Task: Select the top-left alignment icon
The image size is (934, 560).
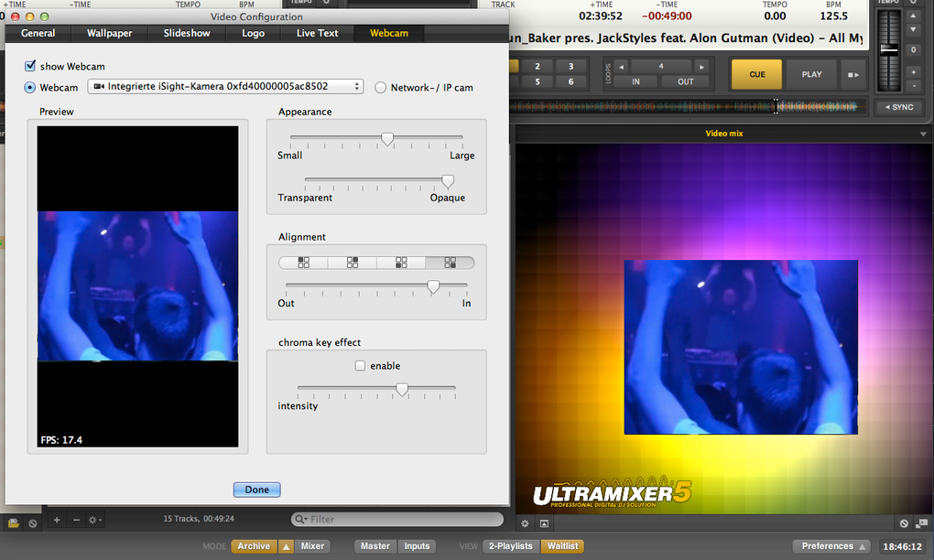Action: tap(303, 263)
